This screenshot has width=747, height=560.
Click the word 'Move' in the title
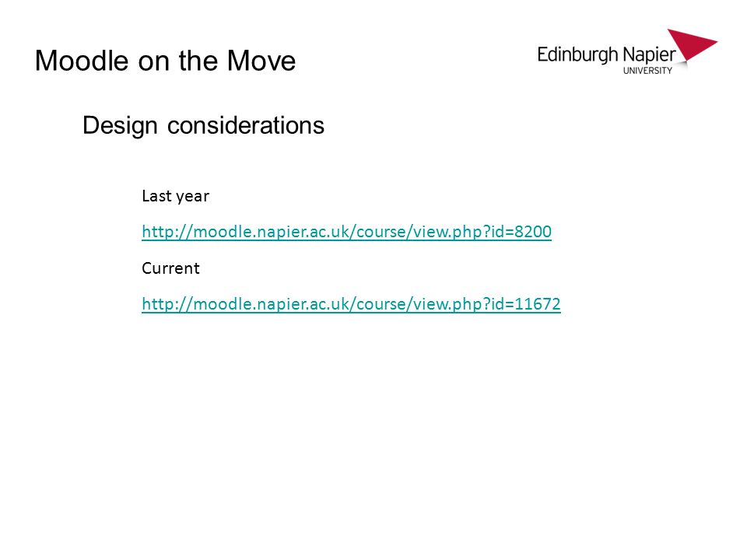pos(261,61)
